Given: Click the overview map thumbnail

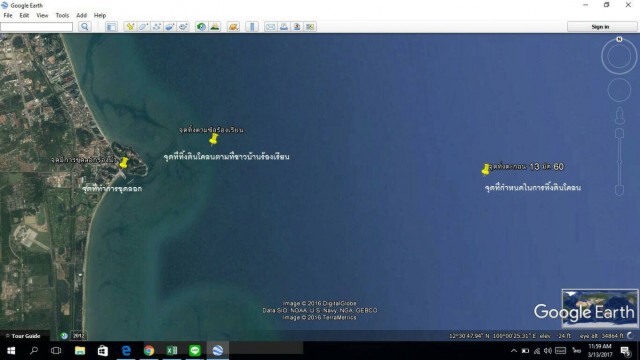Looking at the screenshot, I should click(x=600, y=308).
